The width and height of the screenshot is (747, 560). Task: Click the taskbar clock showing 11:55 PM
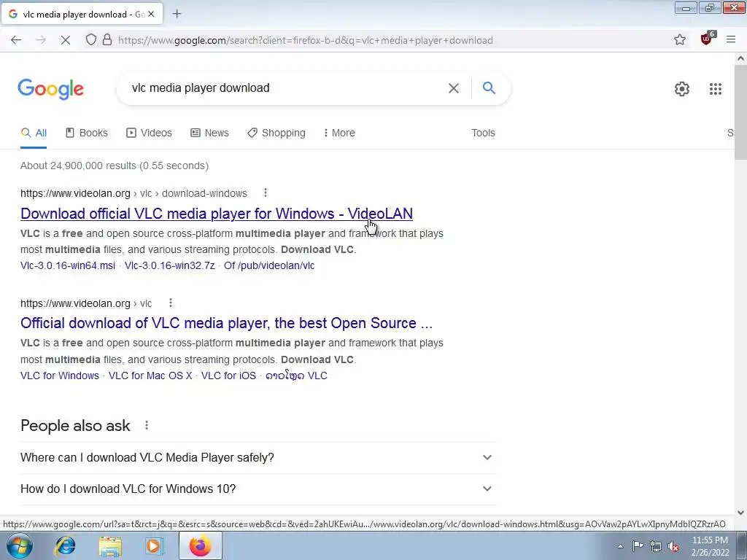711,546
